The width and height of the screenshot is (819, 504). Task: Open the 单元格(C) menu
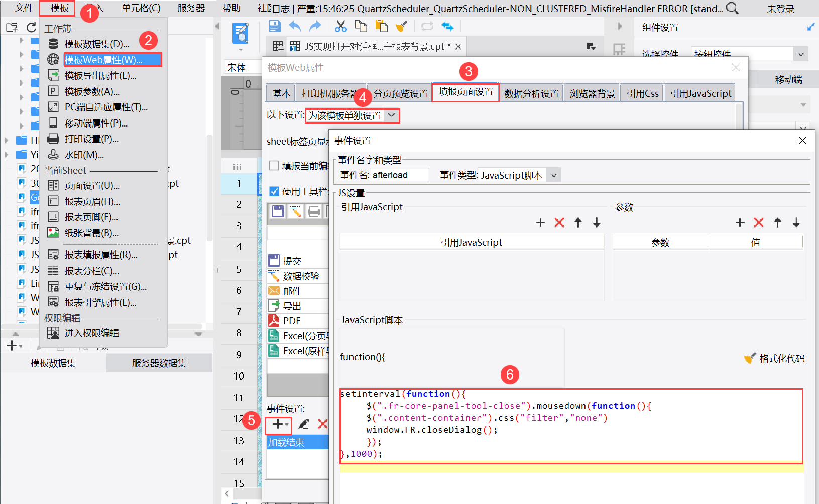click(x=141, y=8)
